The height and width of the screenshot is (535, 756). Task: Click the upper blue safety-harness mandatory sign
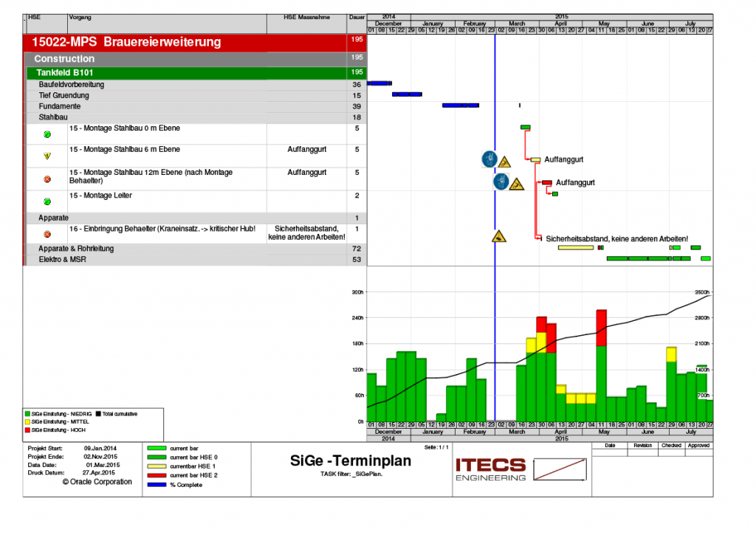(489, 159)
